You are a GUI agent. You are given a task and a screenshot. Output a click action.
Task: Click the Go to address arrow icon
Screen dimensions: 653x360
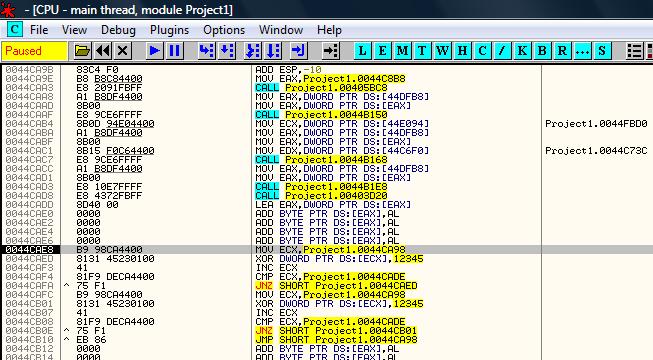[x=331, y=51]
